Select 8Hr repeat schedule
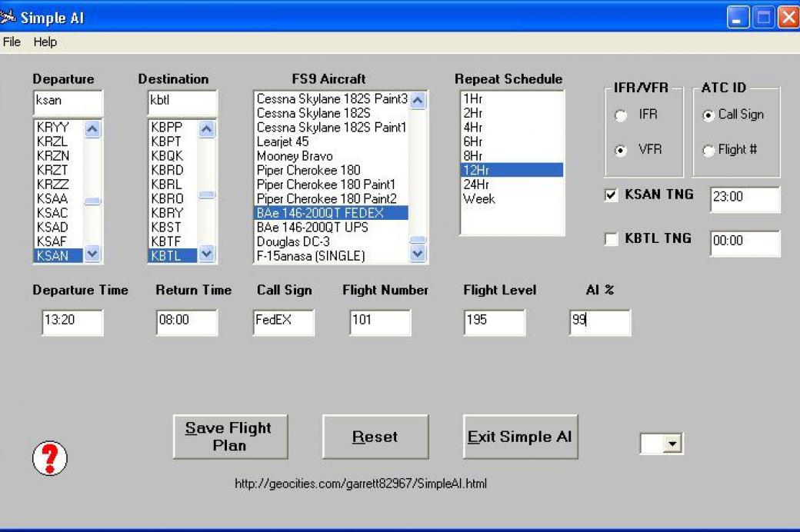This screenshot has width=800, height=532. (512, 155)
